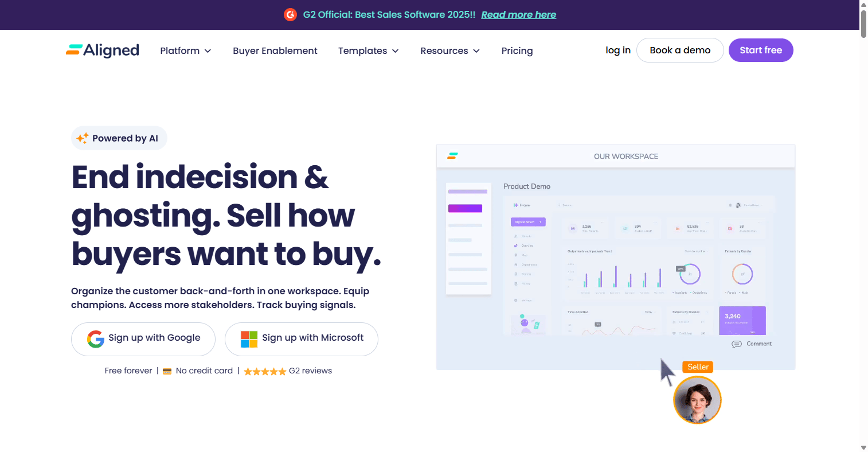Click the main headline text
The width and height of the screenshot is (868, 452).
226,215
